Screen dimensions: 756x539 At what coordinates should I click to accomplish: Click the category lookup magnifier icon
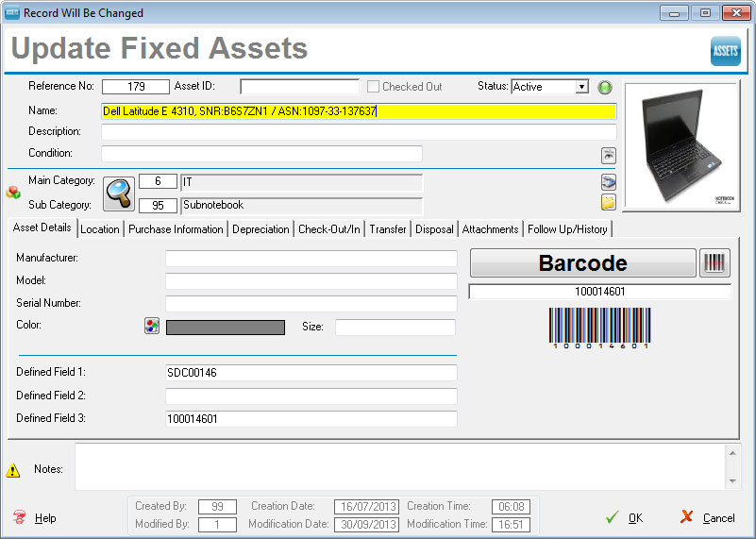[119, 193]
